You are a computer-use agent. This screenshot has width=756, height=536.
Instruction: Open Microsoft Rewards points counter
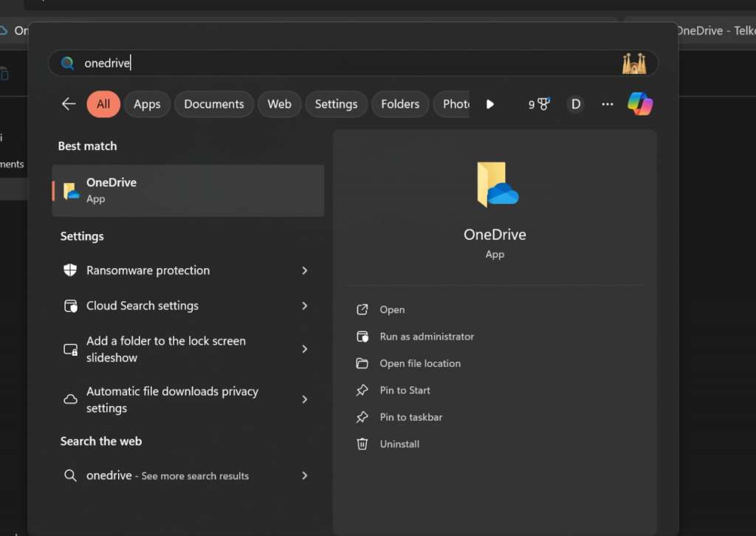click(x=538, y=104)
